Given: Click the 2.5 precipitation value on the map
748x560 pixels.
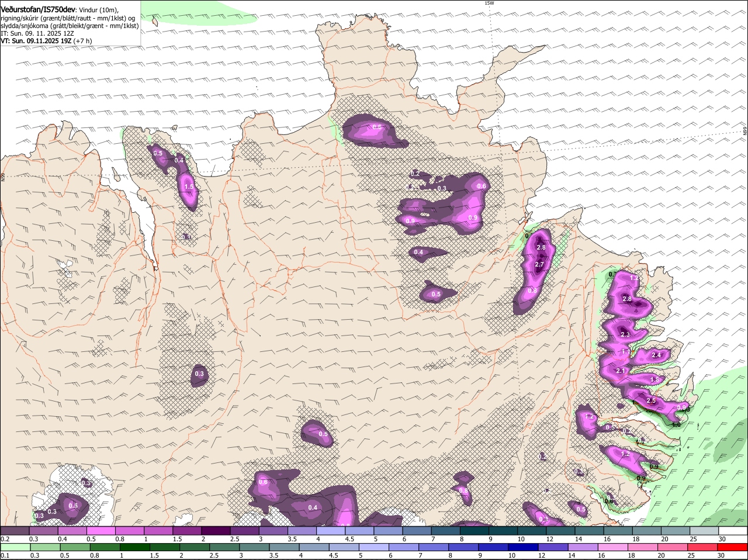Looking at the screenshot, I should click(x=651, y=401).
